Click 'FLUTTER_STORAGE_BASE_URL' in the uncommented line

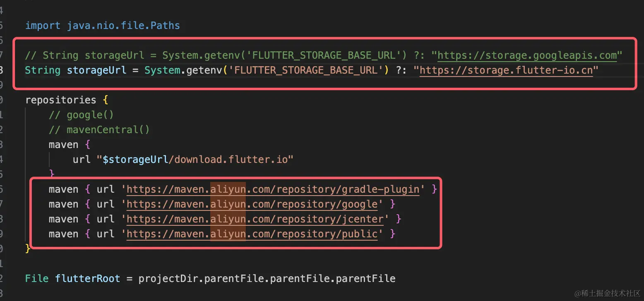pyautogui.click(x=307, y=70)
